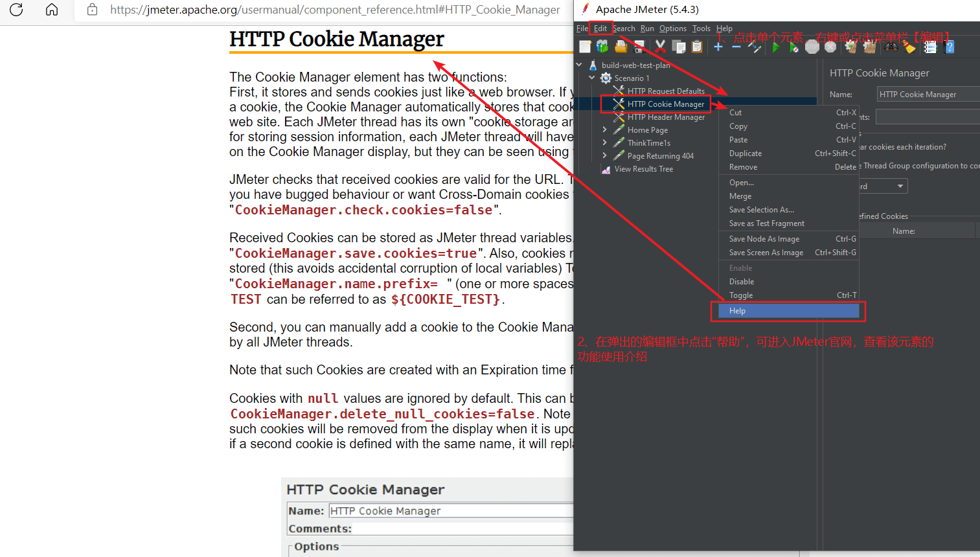This screenshot has height=557, width=980.
Task: Choose Remove from the context menu
Action: click(789, 167)
